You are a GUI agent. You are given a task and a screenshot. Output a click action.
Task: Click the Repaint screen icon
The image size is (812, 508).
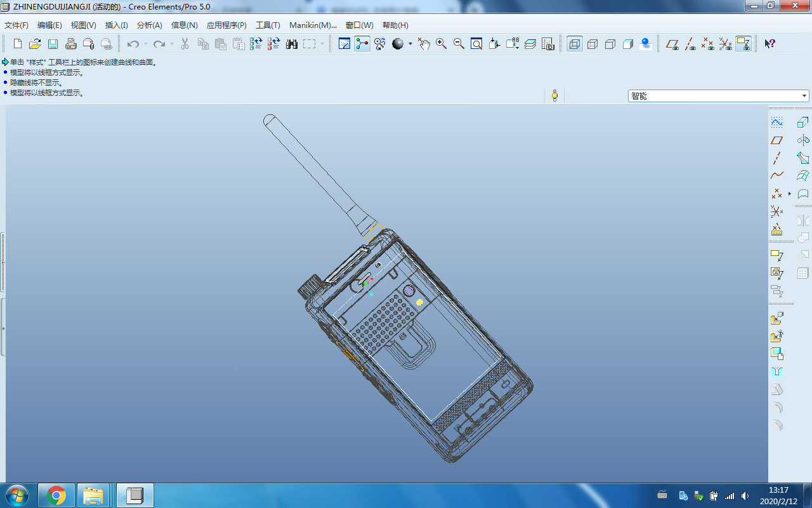click(344, 44)
